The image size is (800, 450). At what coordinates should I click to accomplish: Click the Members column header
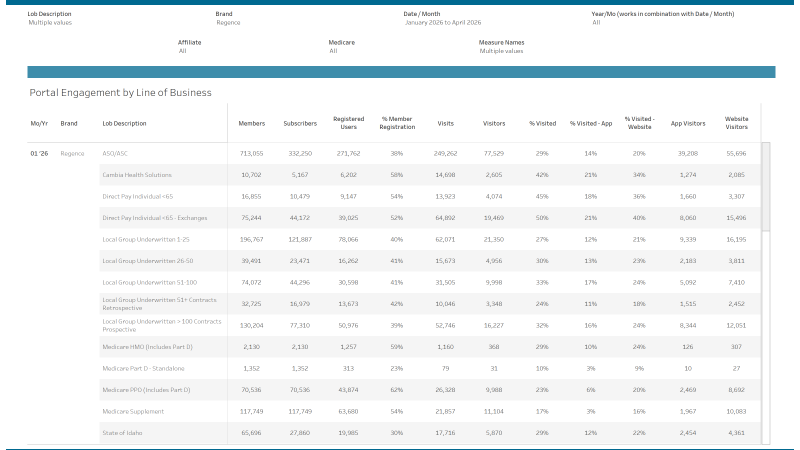[x=252, y=124]
